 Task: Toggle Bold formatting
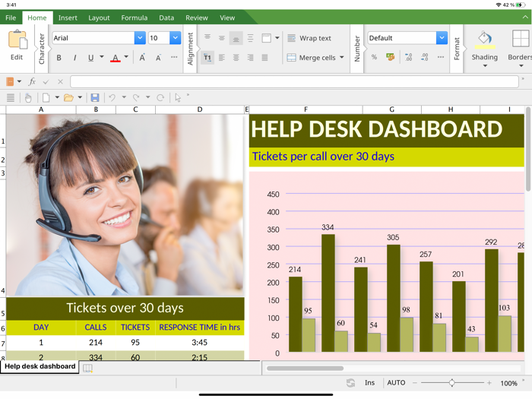tap(59, 58)
